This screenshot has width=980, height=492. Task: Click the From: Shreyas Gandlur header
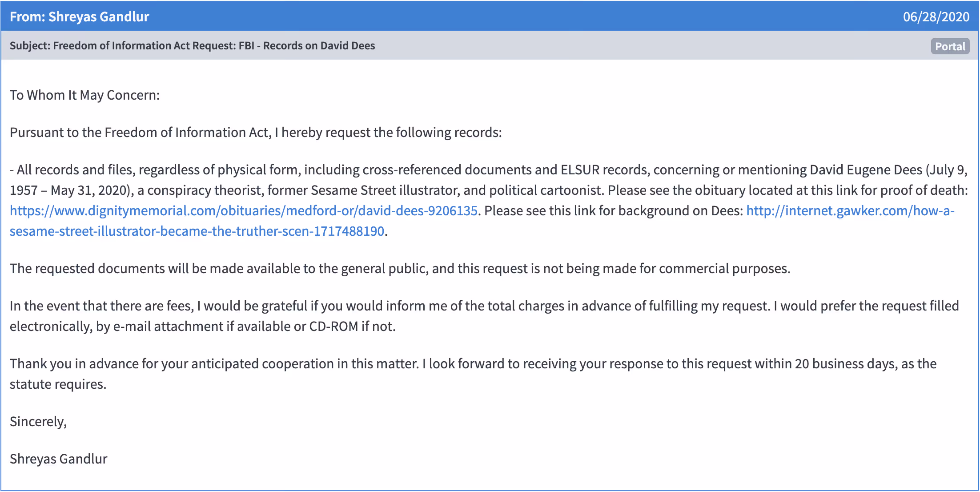[x=79, y=16]
